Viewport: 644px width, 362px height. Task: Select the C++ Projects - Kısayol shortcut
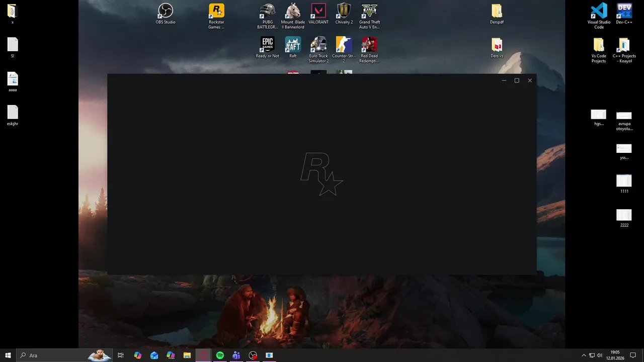[624, 50]
